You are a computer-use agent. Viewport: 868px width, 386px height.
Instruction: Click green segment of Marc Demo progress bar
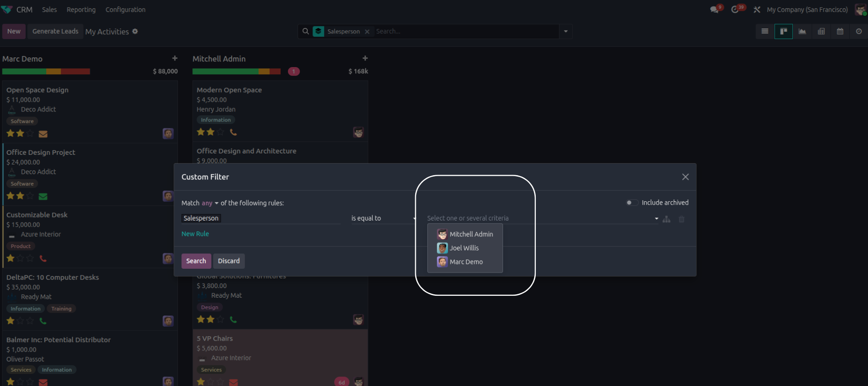tap(24, 71)
